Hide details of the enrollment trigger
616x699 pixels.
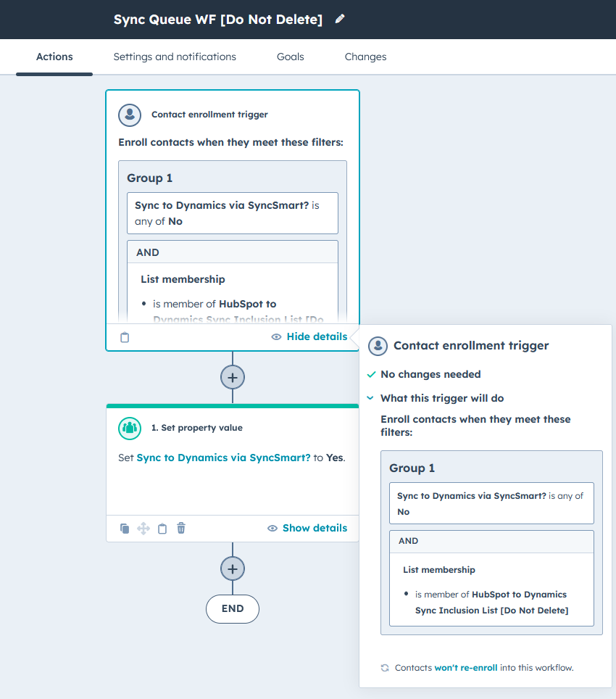[309, 336]
